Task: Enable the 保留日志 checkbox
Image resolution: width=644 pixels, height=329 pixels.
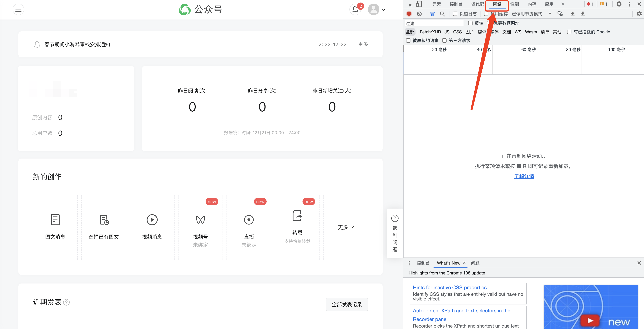Action: point(455,14)
